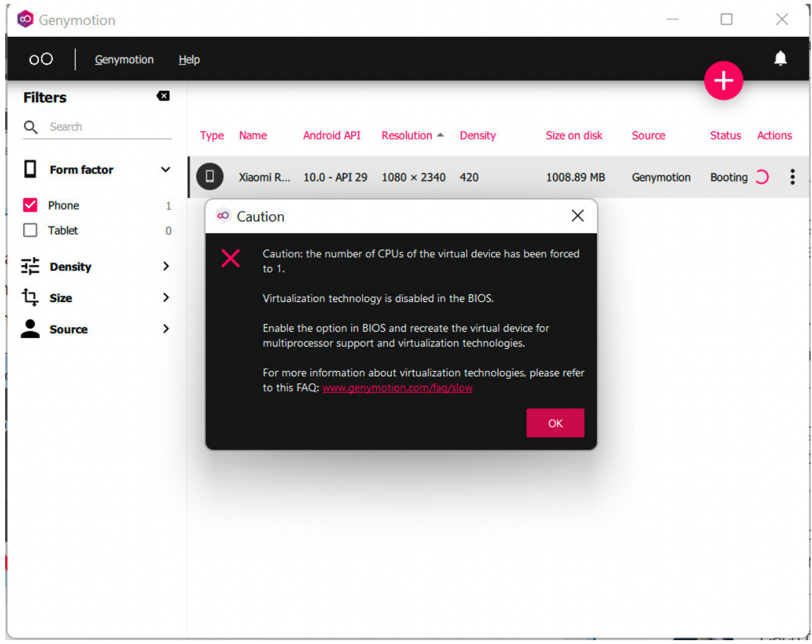Minimize the Genymotion window
The width and height of the screenshot is (812, 644).
click(x=673, y=19)
